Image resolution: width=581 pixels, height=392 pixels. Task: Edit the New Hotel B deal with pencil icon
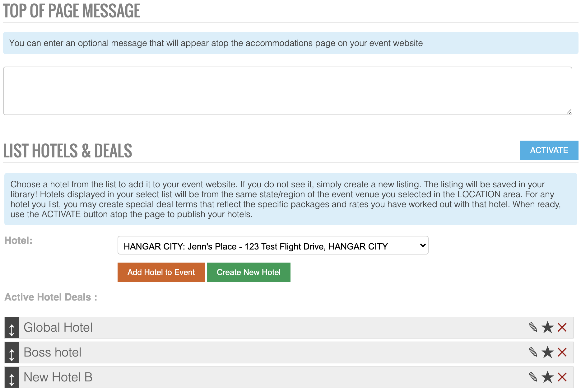tap(533, 377)
